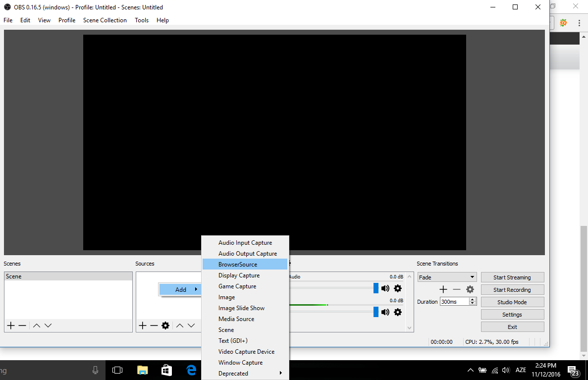Increase transition Duration with the stepper
The image size is (588, 380).
pyautogui.click(x=473, y=300)
